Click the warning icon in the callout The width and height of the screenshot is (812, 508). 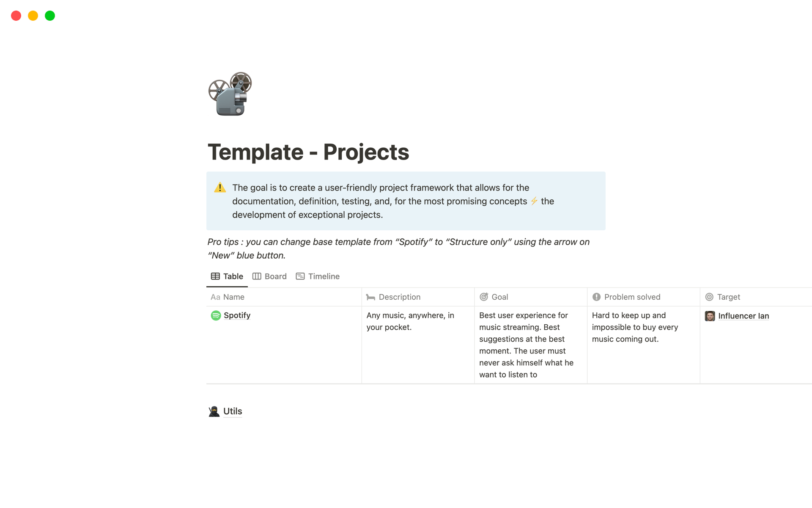point(220,188)
